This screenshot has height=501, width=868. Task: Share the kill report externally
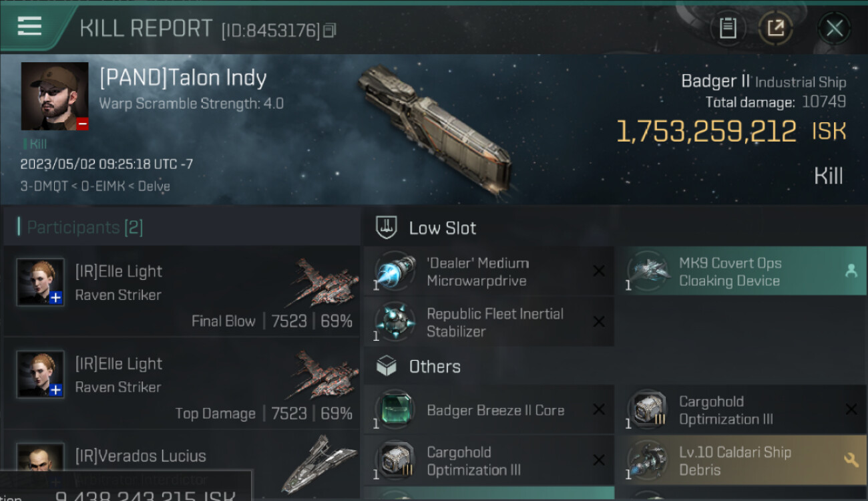pos(775,28)
